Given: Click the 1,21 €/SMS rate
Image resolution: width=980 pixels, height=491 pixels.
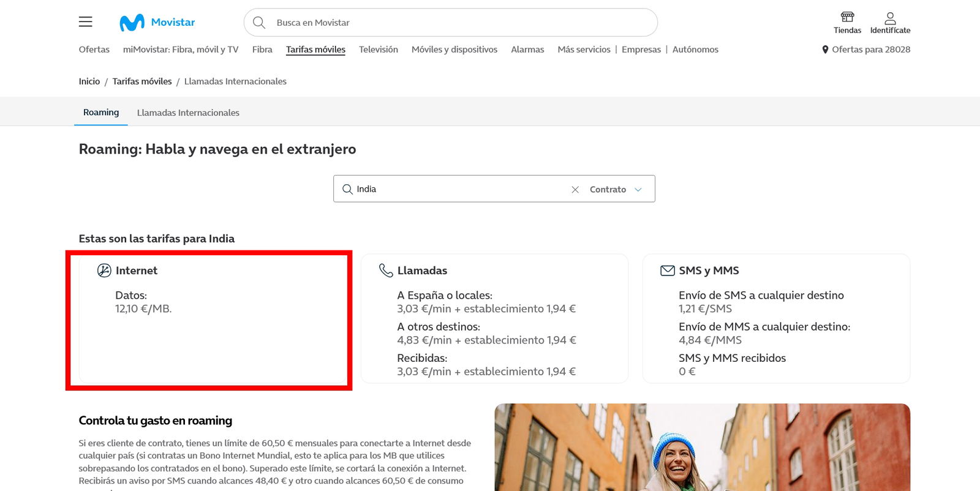Looking at the screenshot, I should (x=705, y=309).
